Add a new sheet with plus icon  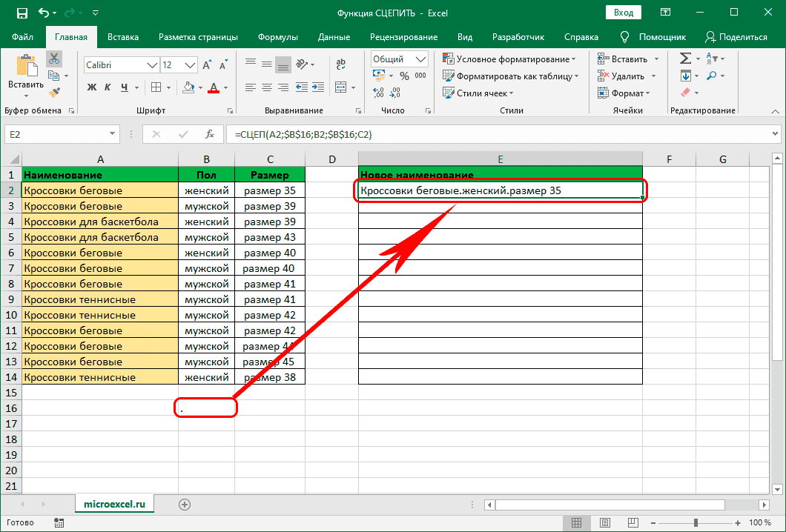click(x=185, y=504)
